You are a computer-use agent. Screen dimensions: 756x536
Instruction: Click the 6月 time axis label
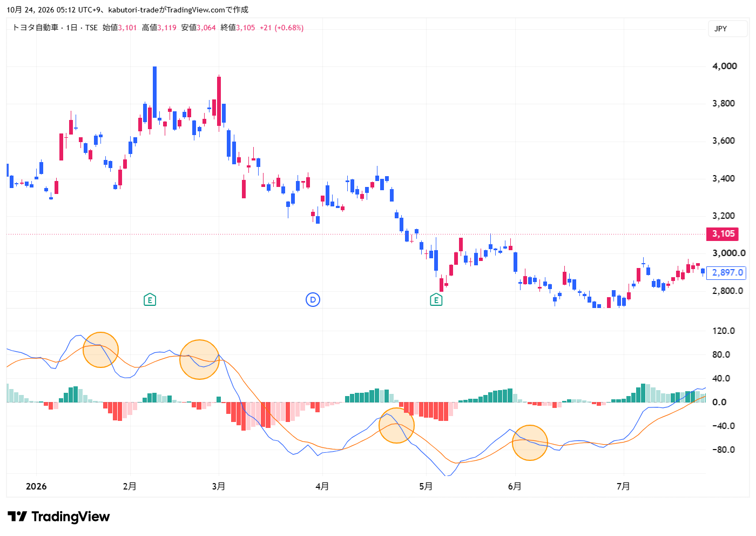(515, 486)
